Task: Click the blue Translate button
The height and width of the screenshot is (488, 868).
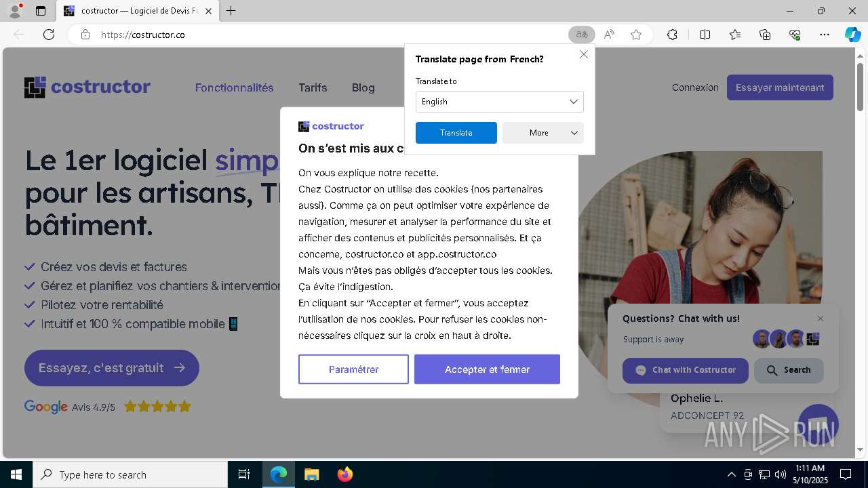Action: (456, 133)
